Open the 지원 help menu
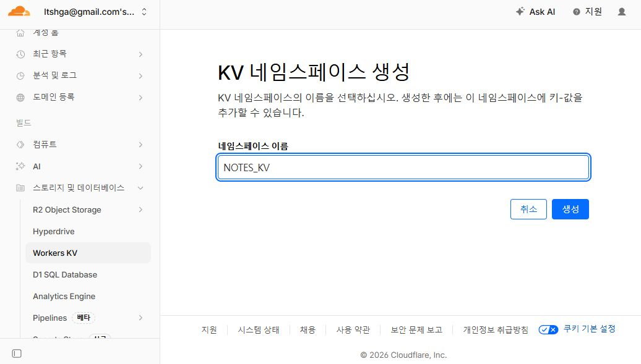The width and height of the screenshot is (641, 364). point(587,12)
